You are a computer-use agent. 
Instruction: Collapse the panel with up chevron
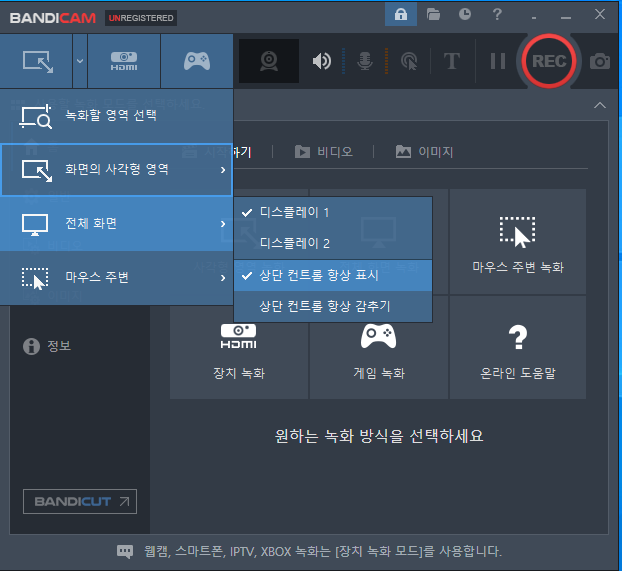click(x=600, y=105)
